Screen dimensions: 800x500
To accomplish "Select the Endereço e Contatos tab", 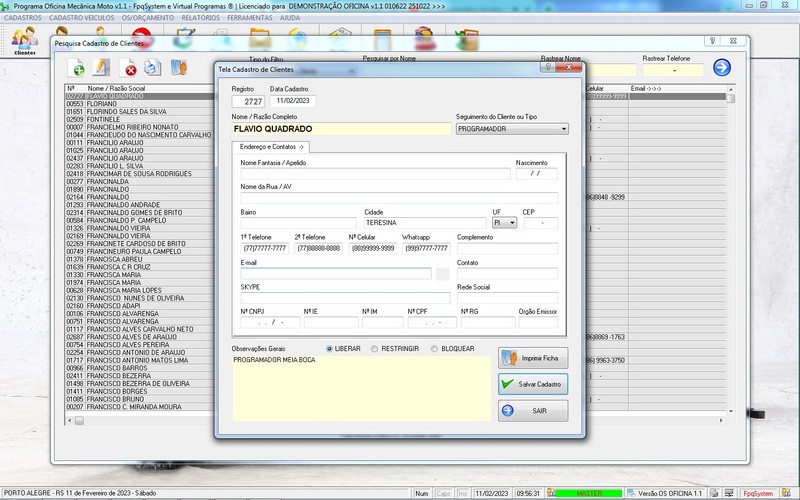I will point(271,147).
